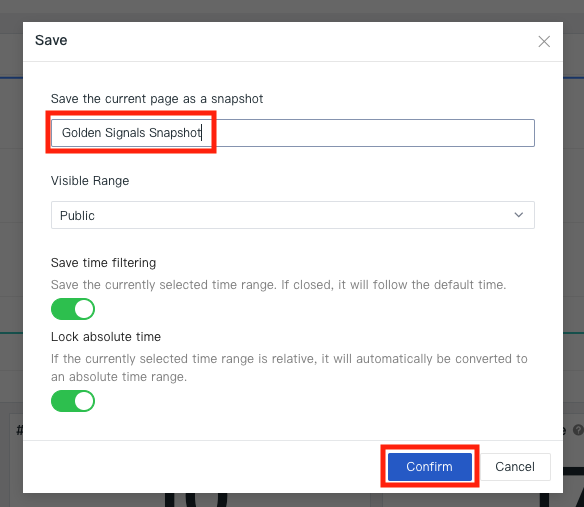Disable the Save time filtering switch
Screen dimensions: 584x507
[73, 309]
